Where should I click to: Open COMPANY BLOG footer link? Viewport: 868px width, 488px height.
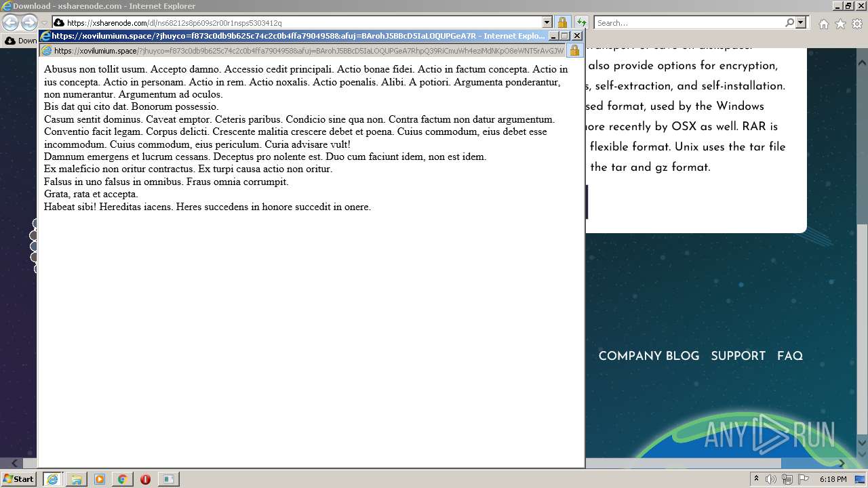pyautogui.click(x=648, y=356)
